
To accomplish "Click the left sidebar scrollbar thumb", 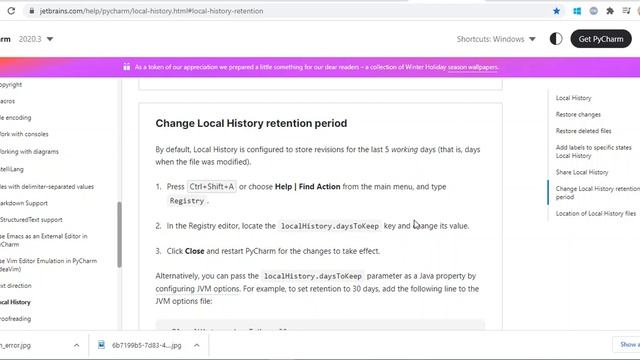I will pos(119,234).
